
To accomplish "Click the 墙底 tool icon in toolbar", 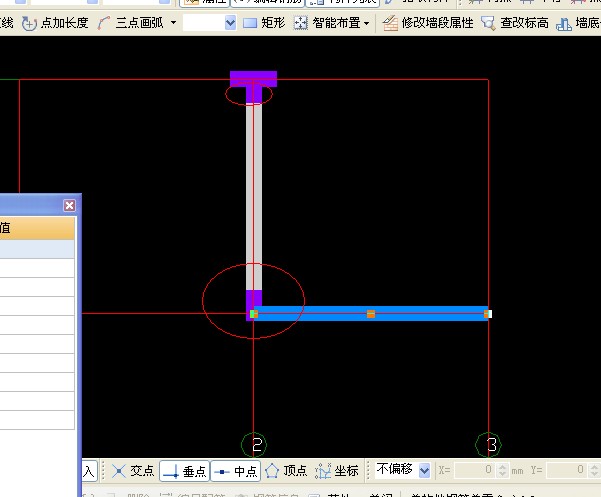I will [x=564, y=24].
